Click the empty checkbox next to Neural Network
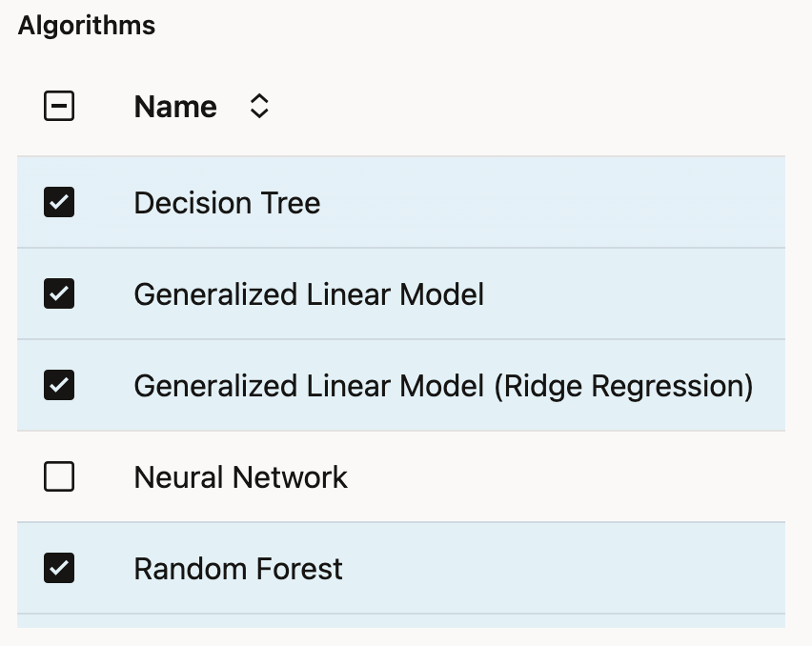 coord(58,476)
